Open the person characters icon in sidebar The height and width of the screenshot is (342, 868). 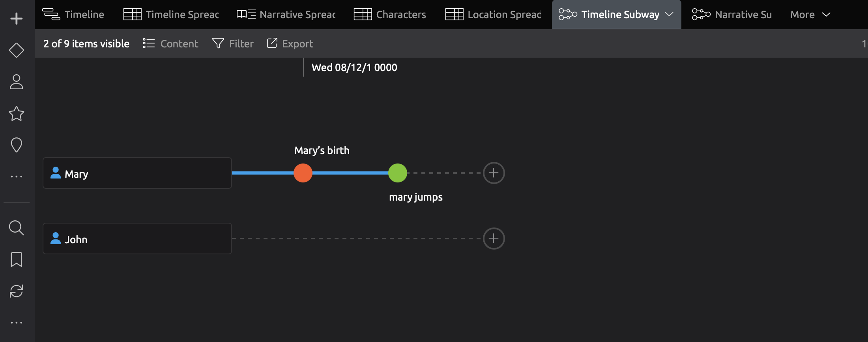point(16,82)
